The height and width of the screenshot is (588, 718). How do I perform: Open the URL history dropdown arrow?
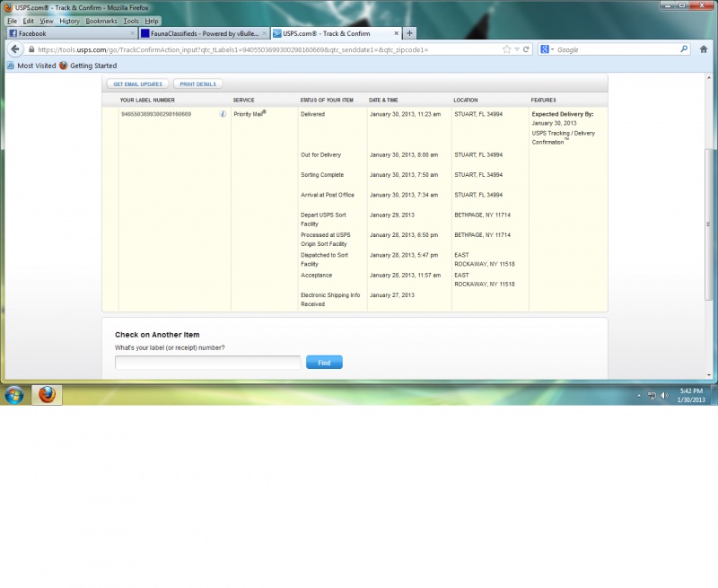517,49
